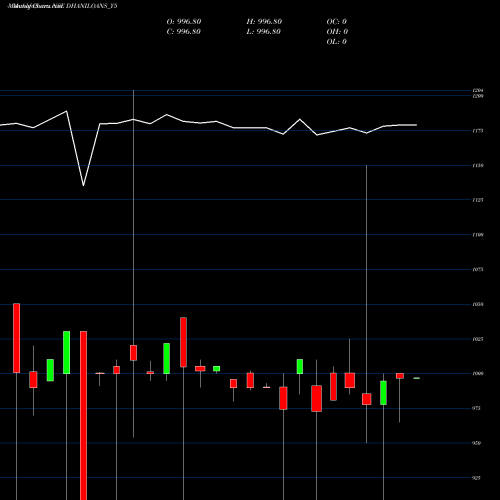Click the 1175 price axis label

click(x=478, y=131)
